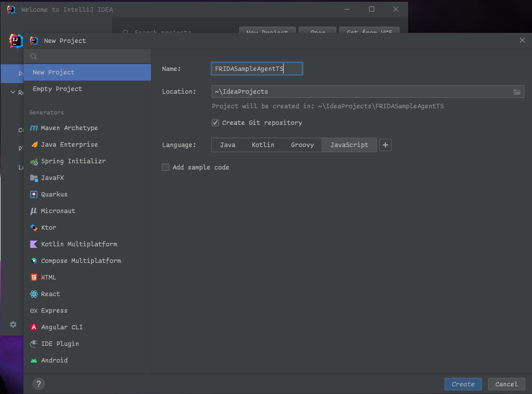
Task: Click the Ktor generator icon
Action: (34, 228)
